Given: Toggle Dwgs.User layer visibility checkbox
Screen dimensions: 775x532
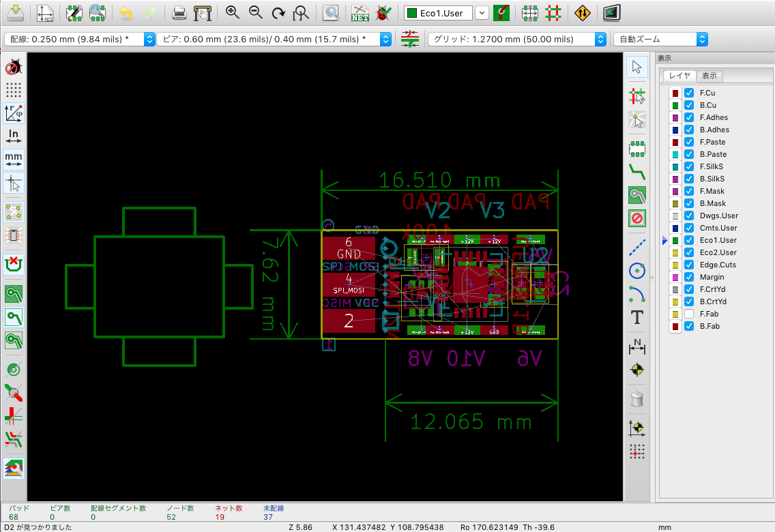Looking at the screenshot, I should (x=689, y=216).
